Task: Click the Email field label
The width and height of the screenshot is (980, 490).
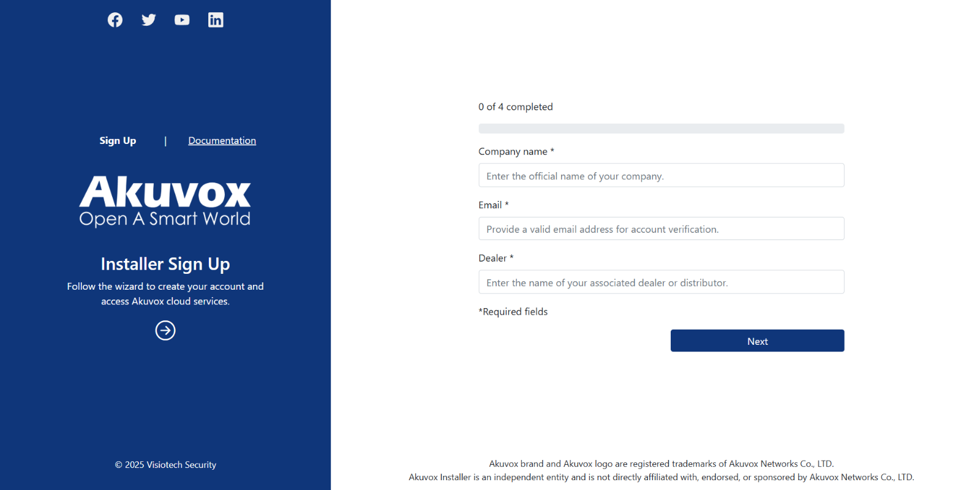Action: (x=490, y=205)
